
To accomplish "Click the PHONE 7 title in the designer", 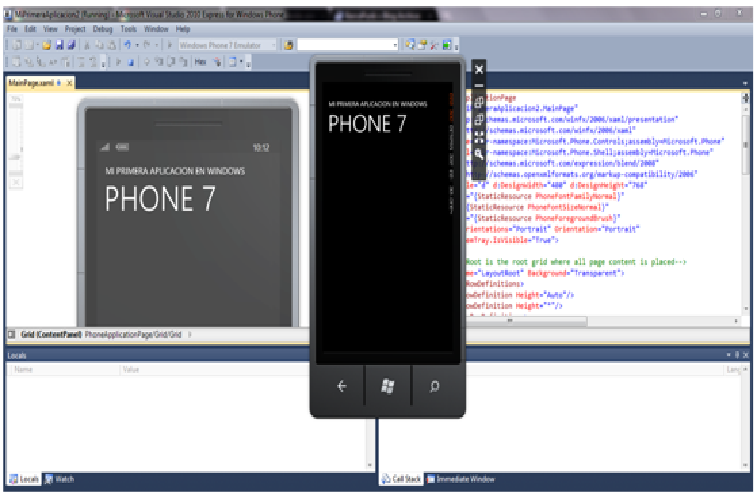I will 160,198.
